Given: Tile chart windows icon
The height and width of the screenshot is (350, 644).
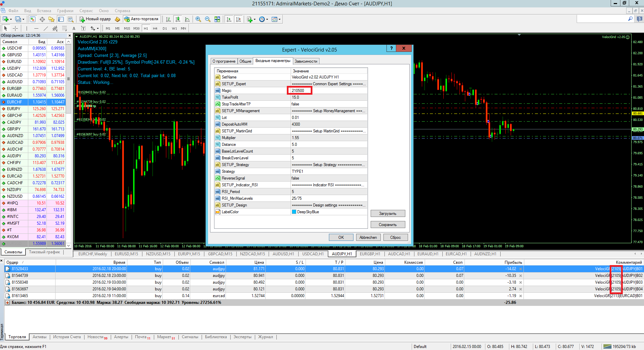Looking at the screenshot, I should (x=217, y=19).
